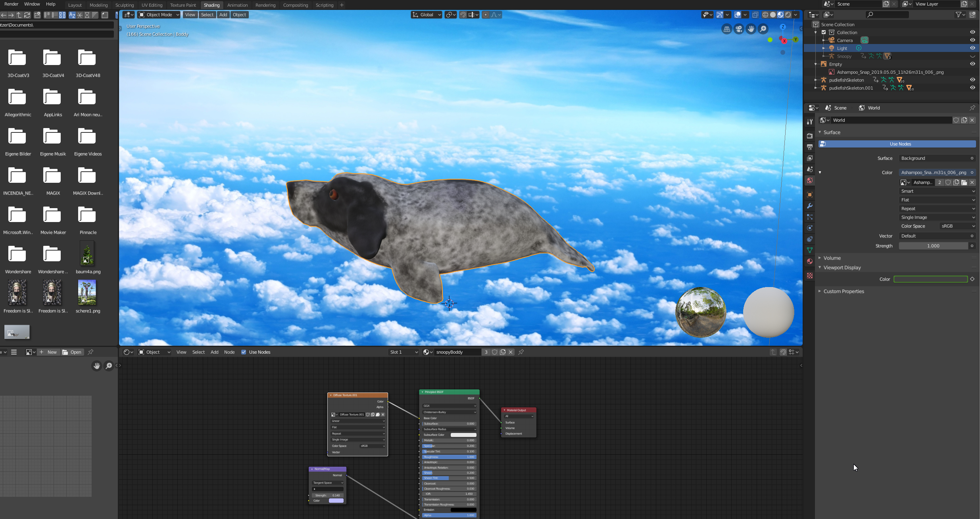The width and height of the screenshot is (980, 519).
Task: Expand the Volume panel
Action: (832, 258)
